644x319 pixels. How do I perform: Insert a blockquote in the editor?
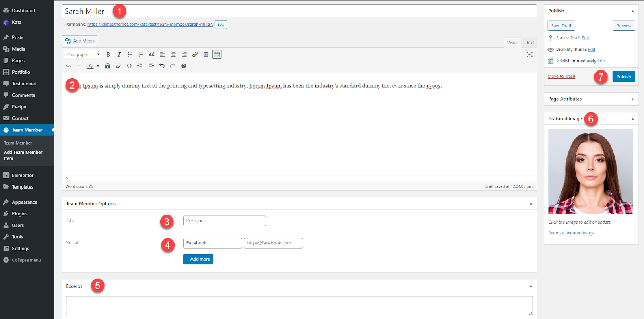click(152, 54)
